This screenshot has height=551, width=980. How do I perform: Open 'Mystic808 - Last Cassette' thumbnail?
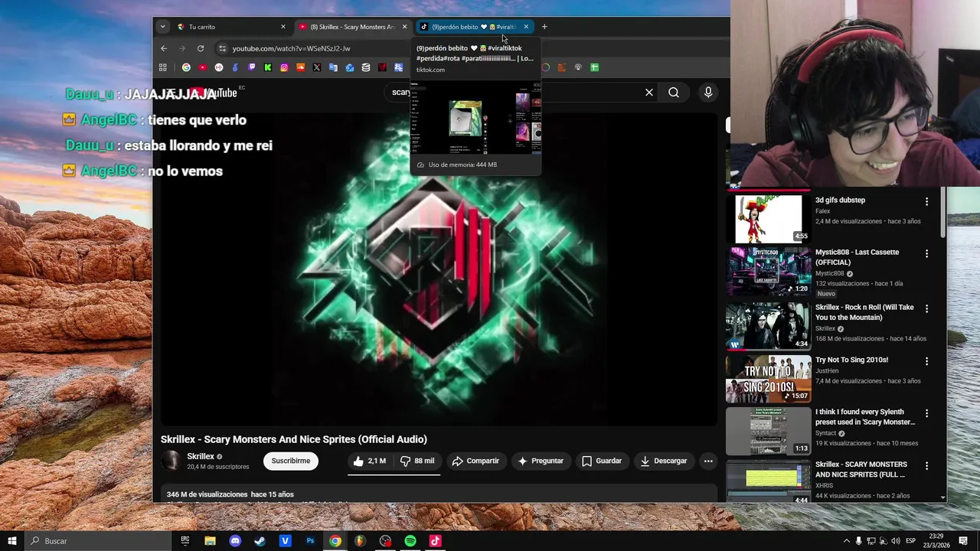[769, 272]
